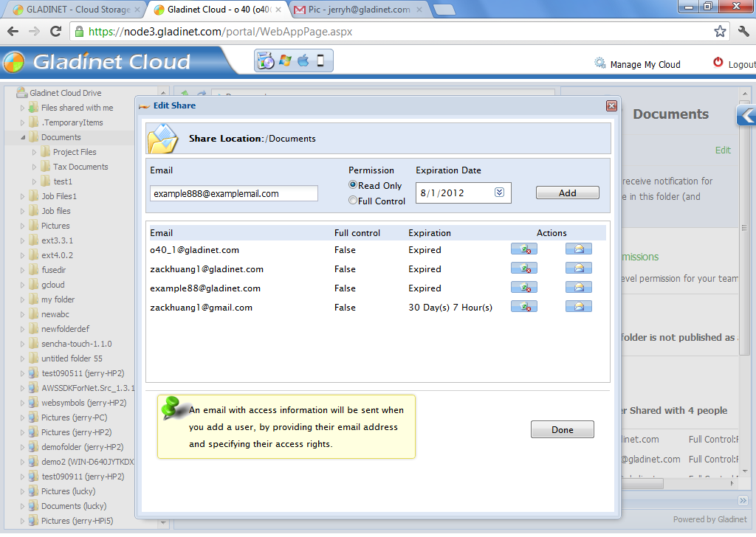Select demofolder (jerry-HP2) in tree

tap(83, 447)
